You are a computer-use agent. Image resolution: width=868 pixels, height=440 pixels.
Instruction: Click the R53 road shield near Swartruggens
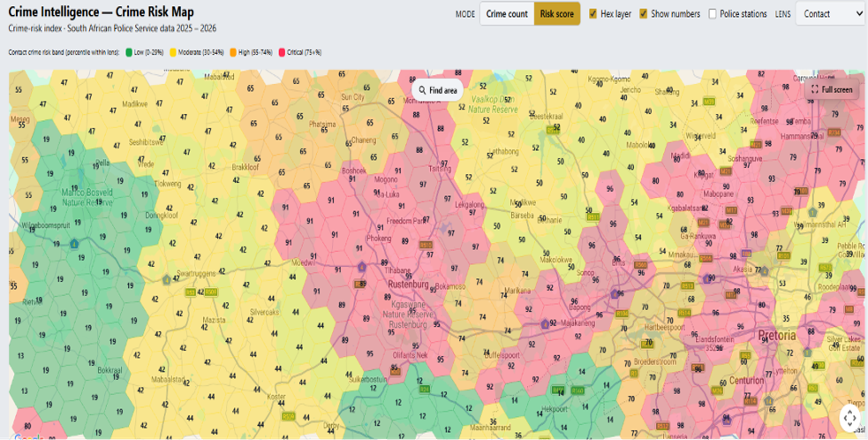pos(191,292)
